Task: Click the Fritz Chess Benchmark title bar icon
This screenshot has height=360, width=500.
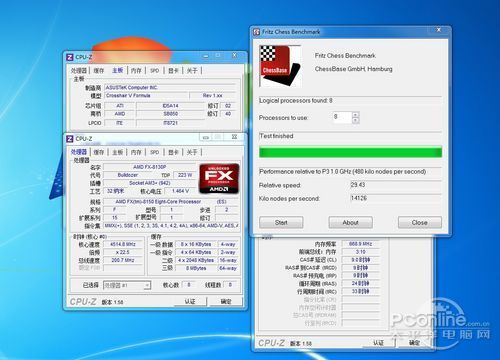Action: click(256, 32)
